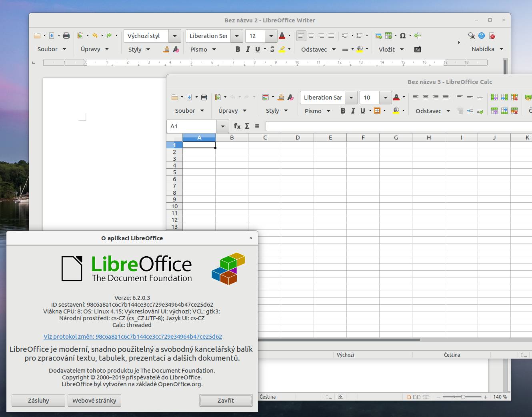This screenshot has width=532, height=417.
Task: Click Calc background color icon
Action: tap(396, 111)
